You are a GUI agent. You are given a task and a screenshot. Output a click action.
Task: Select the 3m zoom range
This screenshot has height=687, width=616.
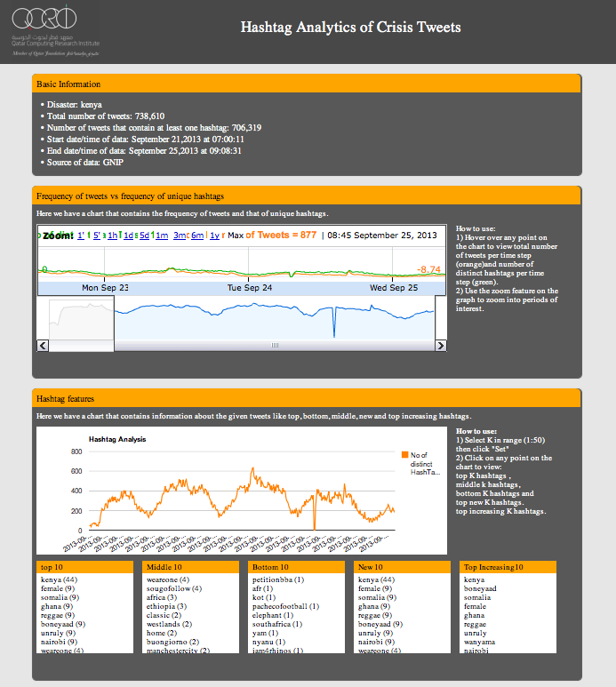point(180,236)
